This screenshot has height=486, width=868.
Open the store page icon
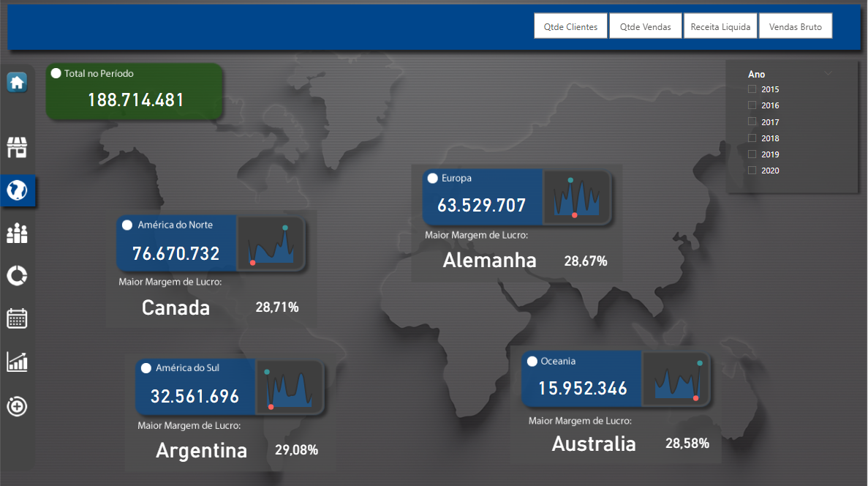(x=17, y=148)
